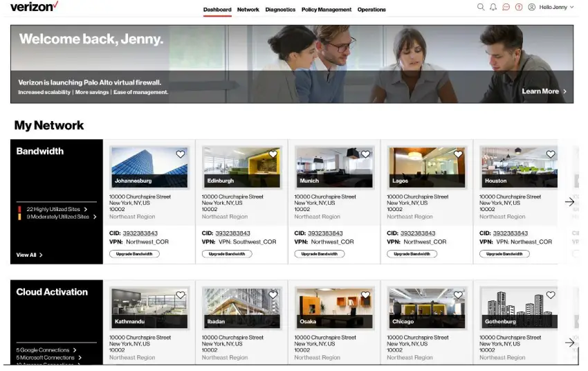The image size is (588, 371).
Task: Click Houston VPN Northeast_COR text
Action: click(524, 242)
